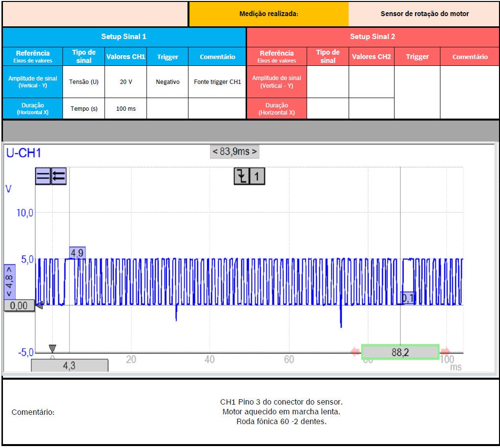Click the 0,00 voltage offset box
Image resolution: width=500 pixels, height=448 pixels.
click(x=19, y=306)
